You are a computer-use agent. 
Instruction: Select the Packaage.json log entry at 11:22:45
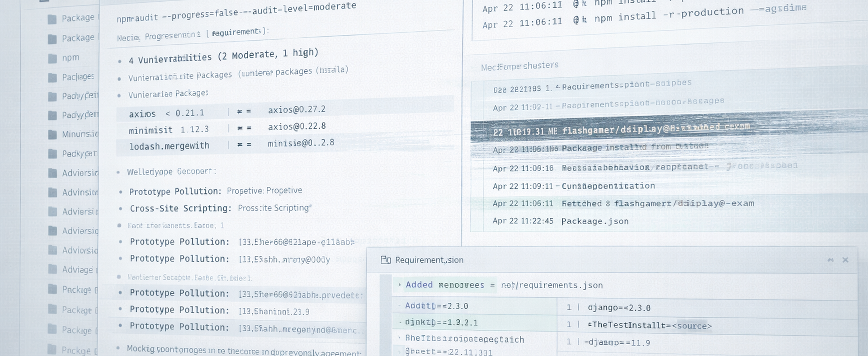(594, 221)
